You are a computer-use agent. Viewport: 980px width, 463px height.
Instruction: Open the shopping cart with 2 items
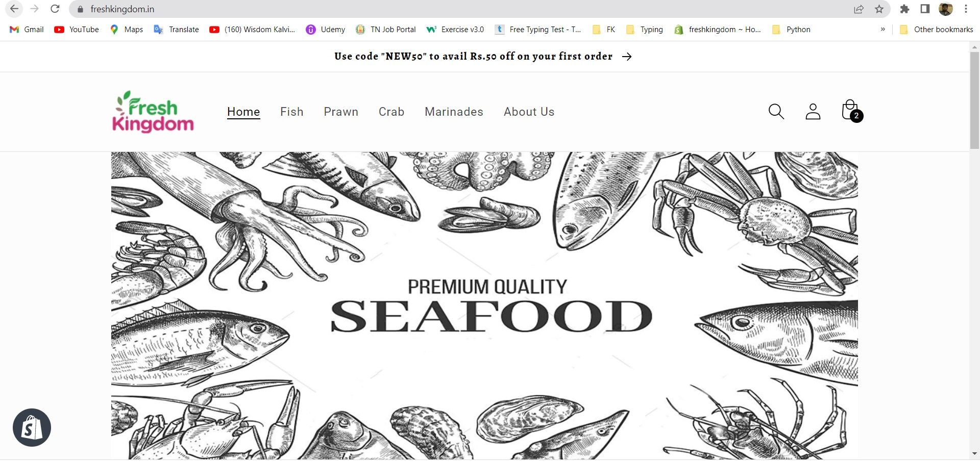(851, 111)
